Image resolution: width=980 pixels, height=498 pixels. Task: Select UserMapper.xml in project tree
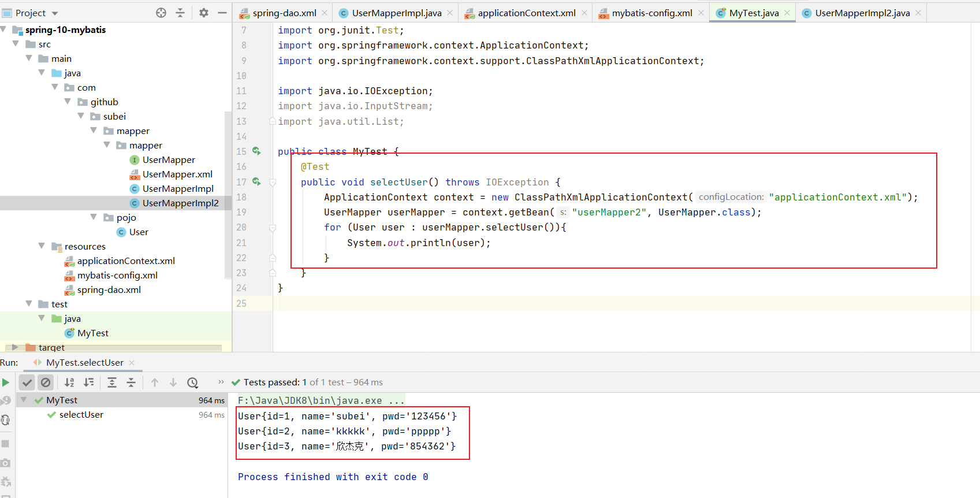point(171,174)
